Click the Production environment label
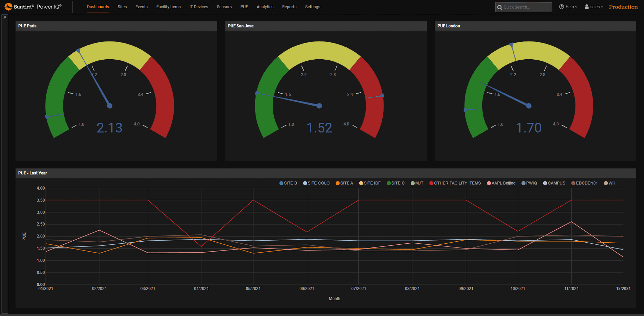The width and height of the screenshot is (644, 316). pos(623,7)
